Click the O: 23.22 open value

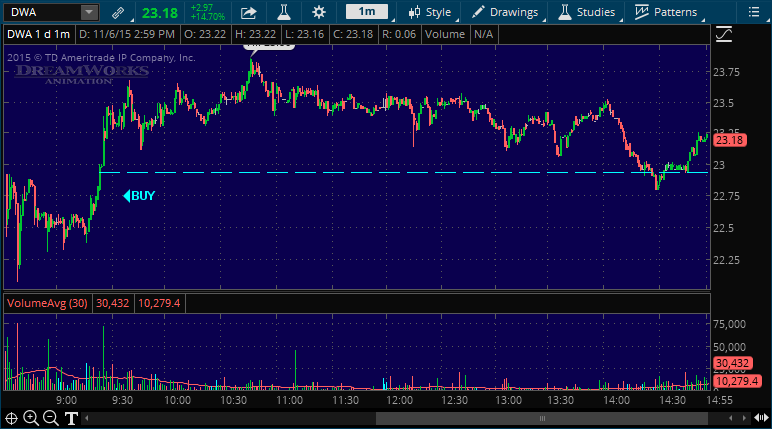click(205, 34)
